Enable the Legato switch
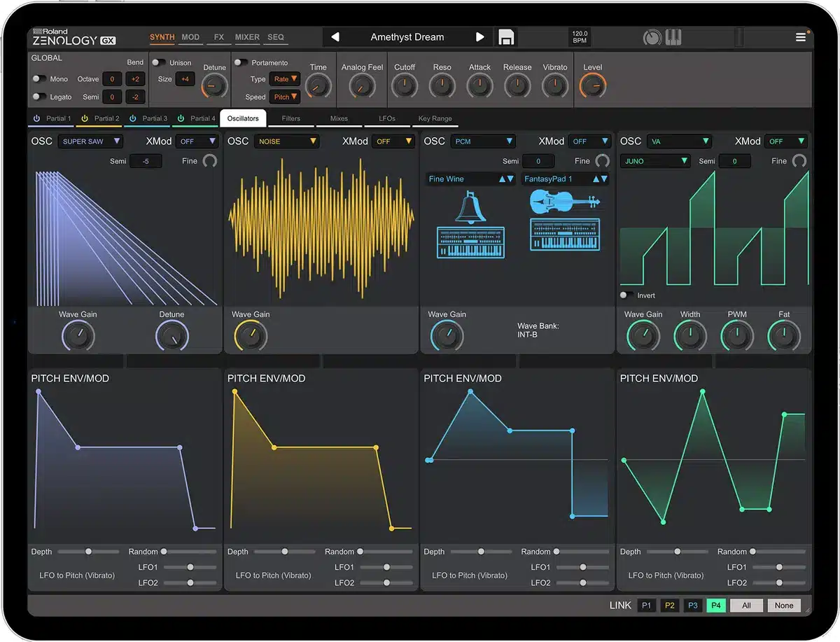 tap(39, 97)
